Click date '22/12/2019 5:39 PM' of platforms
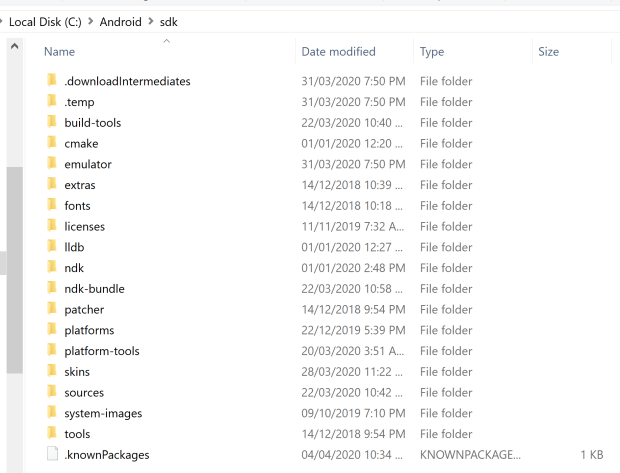This screenshot has width=620, height=473. [353, 330]
